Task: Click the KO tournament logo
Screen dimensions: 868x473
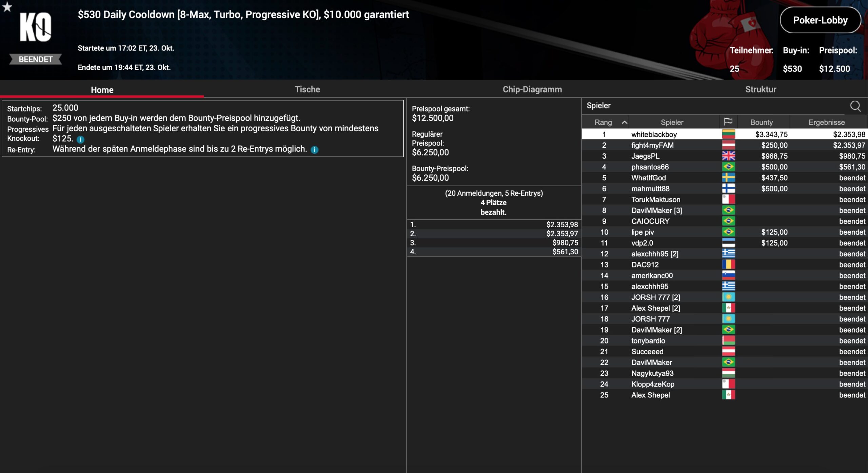Action: click(36, 27)
